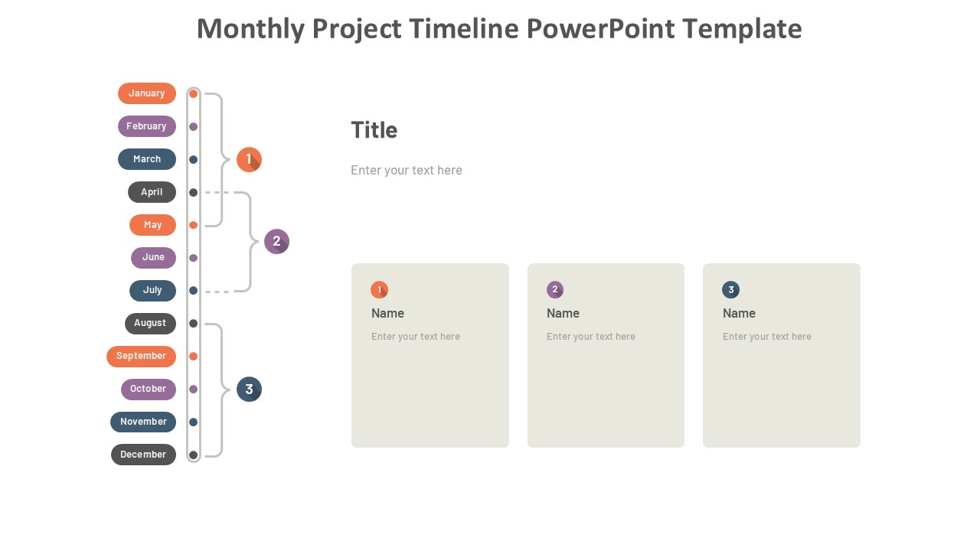Click placeholder text in the second card

point(591,337)
